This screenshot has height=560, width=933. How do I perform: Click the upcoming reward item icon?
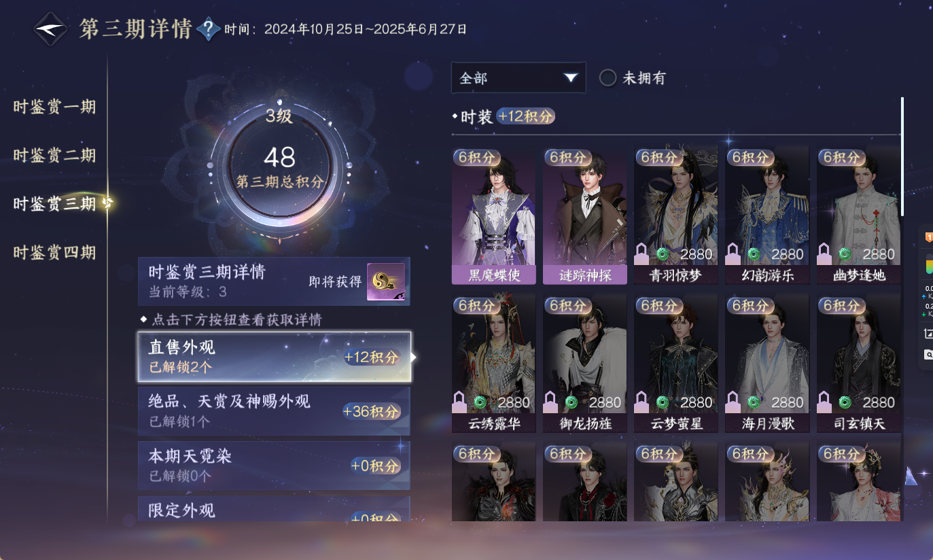pyautogui.click(x=386, y=281)
